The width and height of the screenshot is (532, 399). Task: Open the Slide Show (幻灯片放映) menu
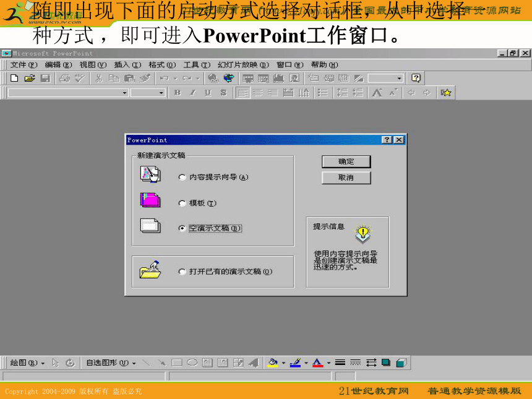tap(243, 65)
